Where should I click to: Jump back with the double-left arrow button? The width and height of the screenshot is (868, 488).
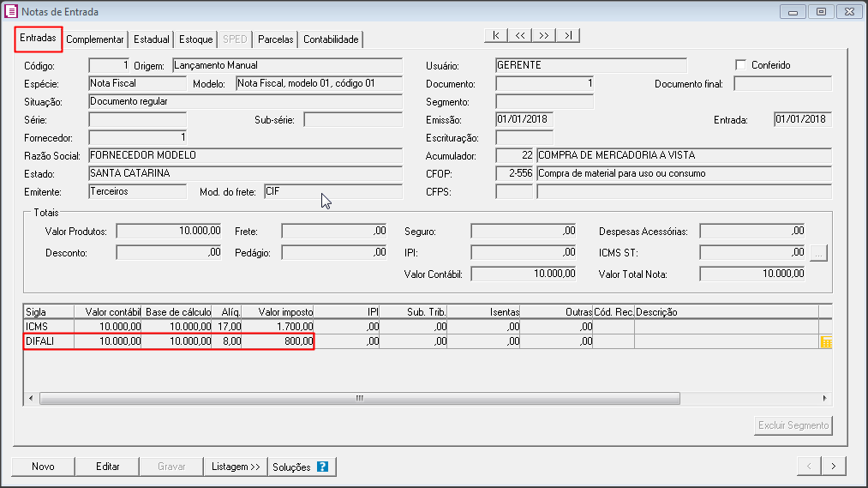(520, 35)
